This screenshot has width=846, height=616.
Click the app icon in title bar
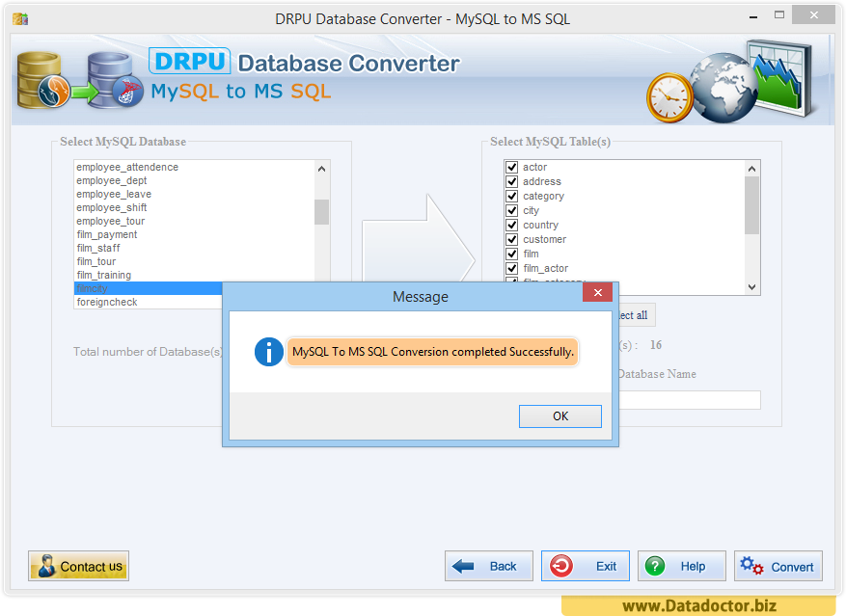(x=20, y=19)
